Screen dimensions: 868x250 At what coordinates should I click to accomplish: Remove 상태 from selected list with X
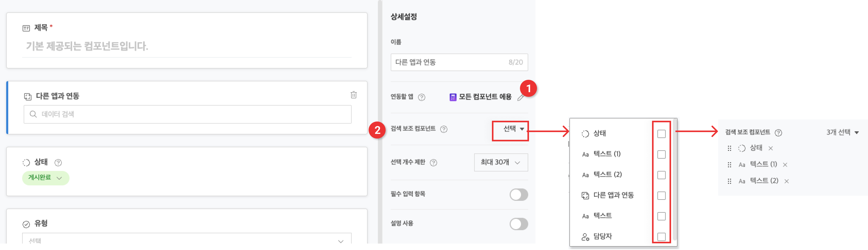click(x=771, y=148)
